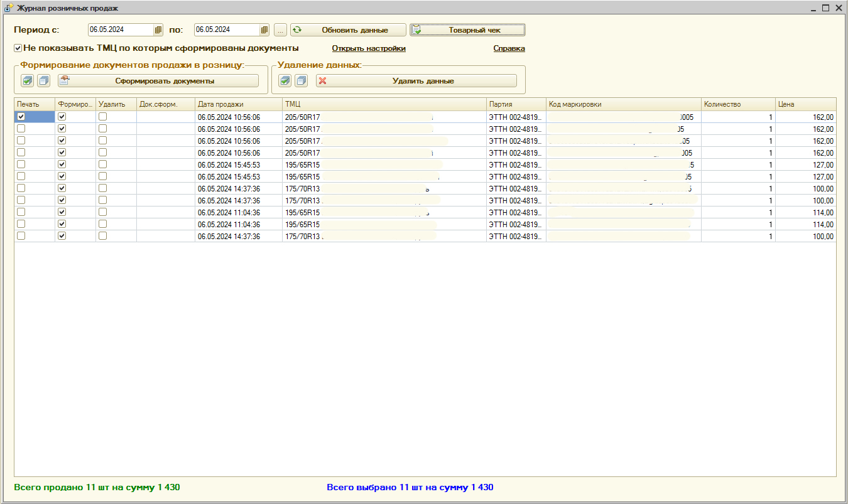Image resolution: width=848 pixels, height=504 pixels.
Task: Toggle Не показывать ТМЦ checkbox
Action: [18, 48]
